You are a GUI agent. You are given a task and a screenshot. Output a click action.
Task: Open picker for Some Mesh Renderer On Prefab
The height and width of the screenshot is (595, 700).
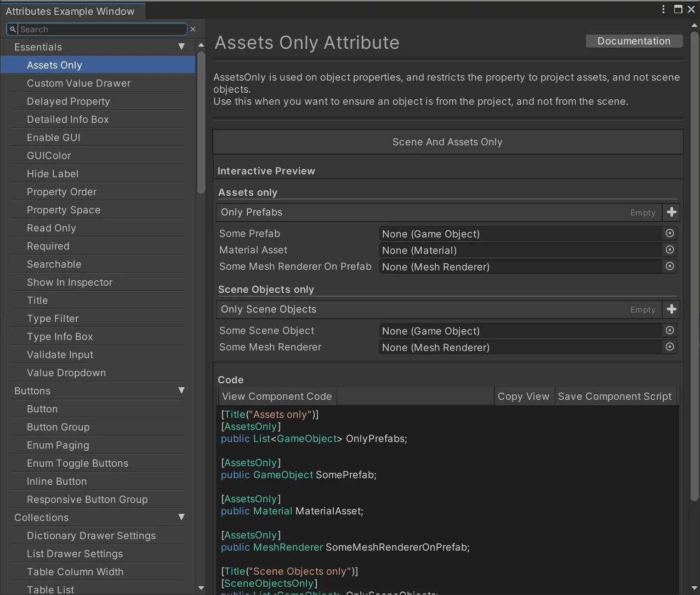670,267
